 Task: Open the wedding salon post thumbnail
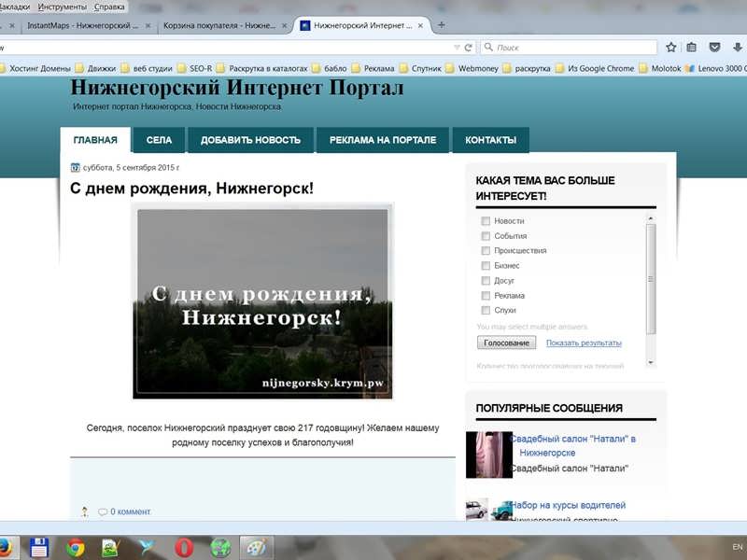pos(489,455)
